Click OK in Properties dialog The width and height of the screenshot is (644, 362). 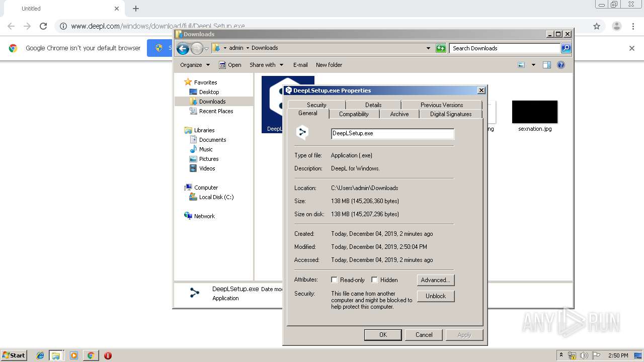pos(383,335)
